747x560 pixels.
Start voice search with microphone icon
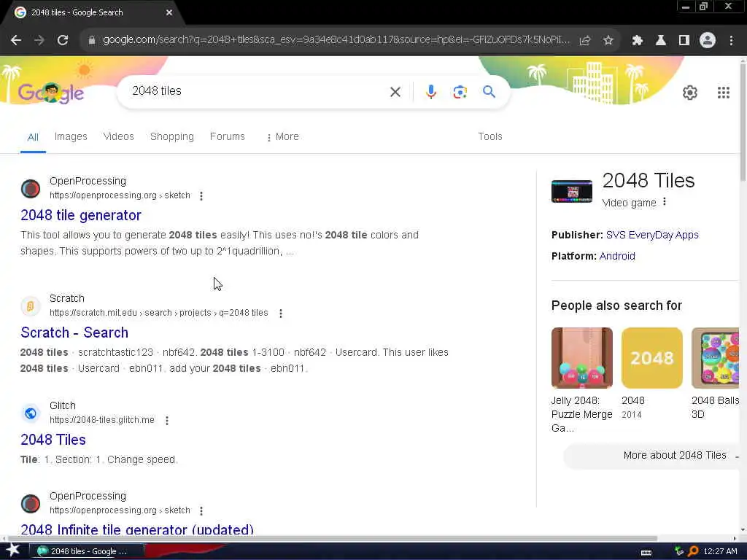(430, 91)
